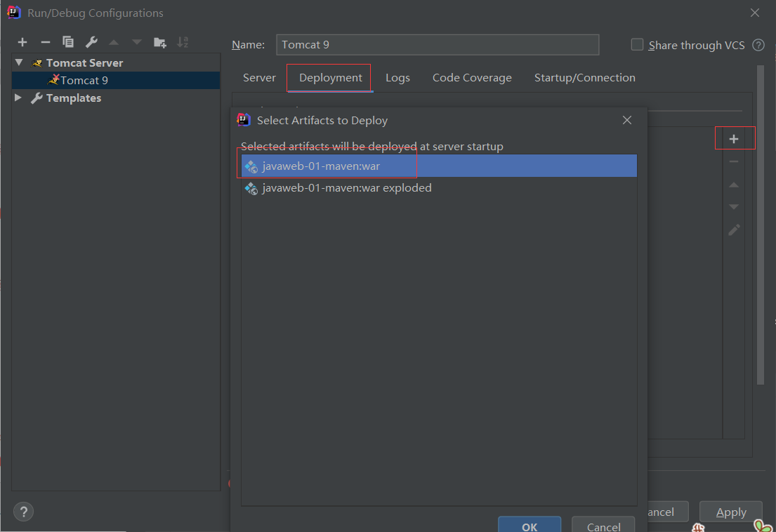Collapse Tomcat Server tree node
This screenshot has height=532, width=776.
pos(19,62)
